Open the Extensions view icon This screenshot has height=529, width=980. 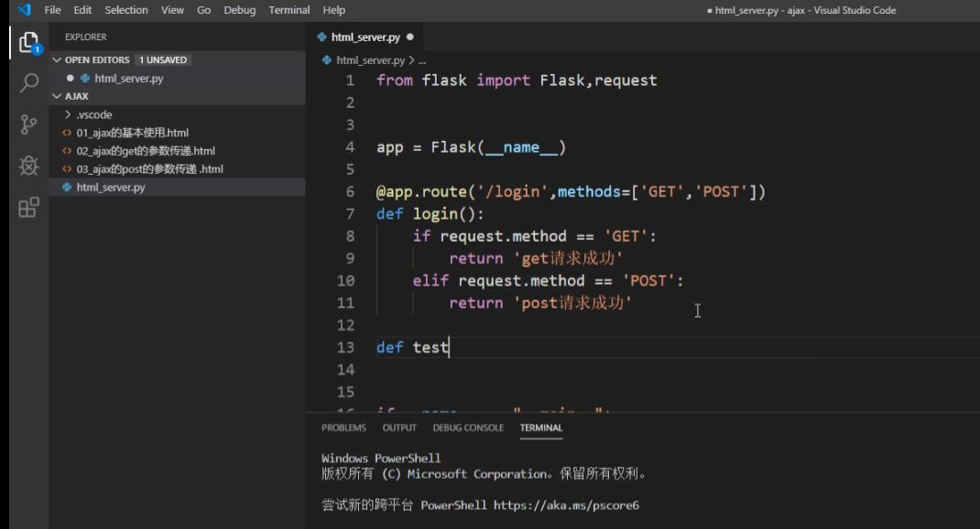28,208
